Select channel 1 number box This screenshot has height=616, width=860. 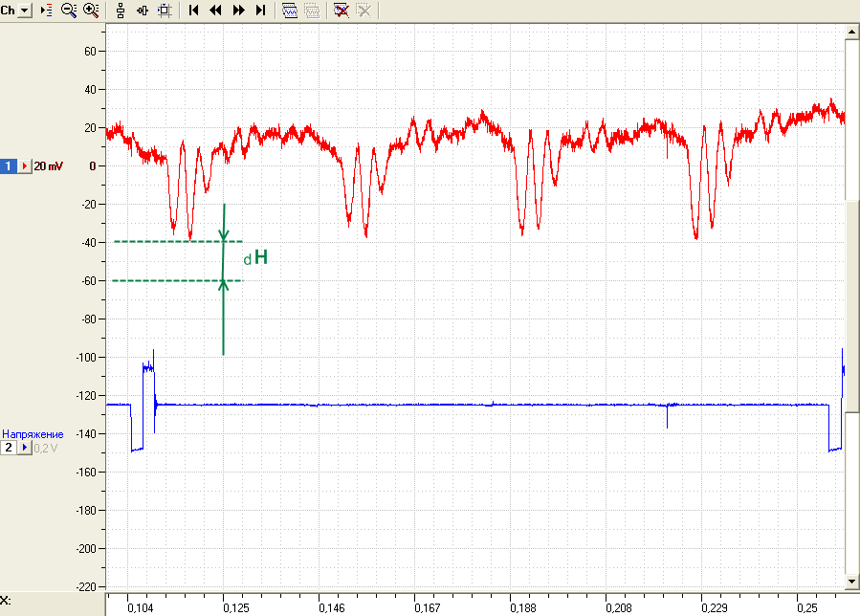tap(9, 165)
